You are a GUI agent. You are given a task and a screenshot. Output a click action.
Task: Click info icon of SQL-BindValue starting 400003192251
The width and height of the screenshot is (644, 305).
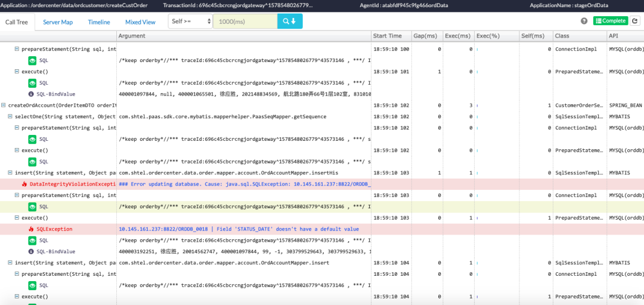tap(31, 251)
